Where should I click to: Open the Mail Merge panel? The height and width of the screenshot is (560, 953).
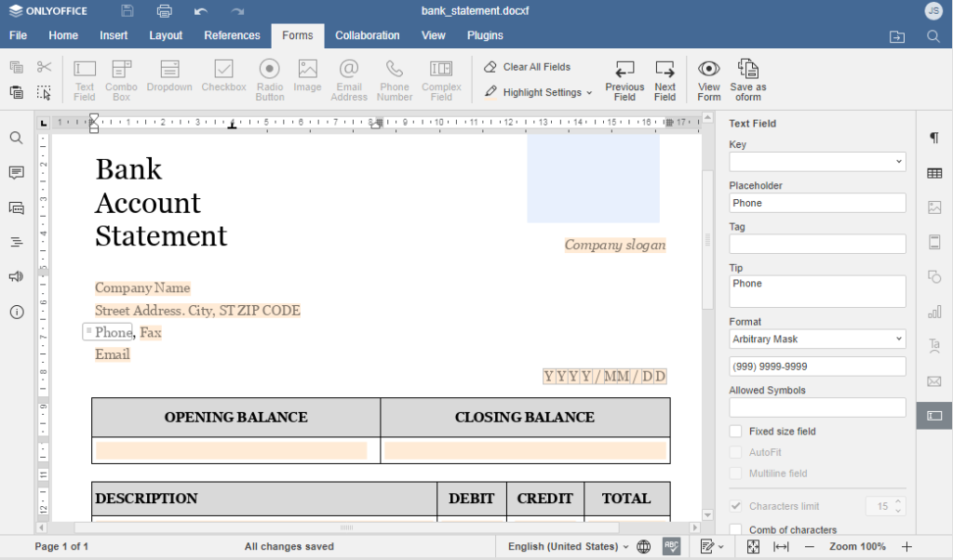point(934,381)
